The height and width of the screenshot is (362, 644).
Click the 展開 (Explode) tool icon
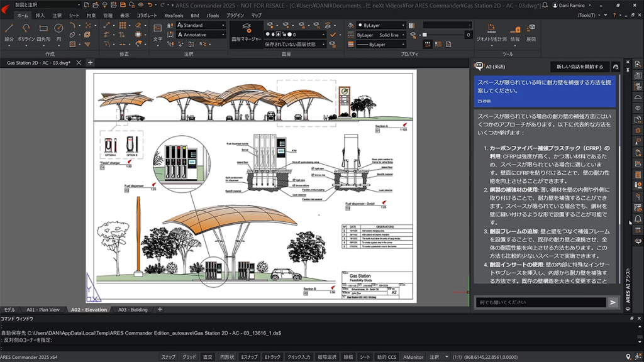(531, 28)
